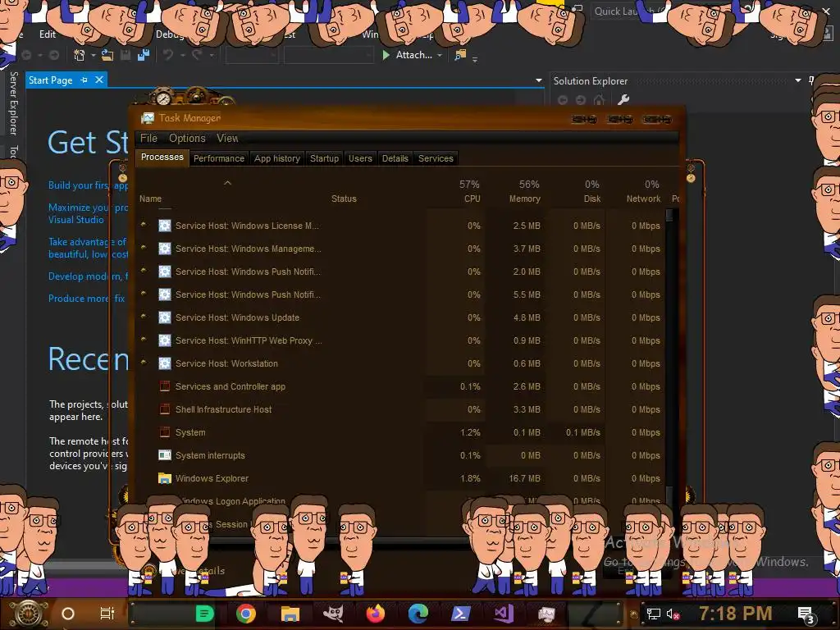
Task: Open the View menu in Task Manager
Action: click(x=227, y=138)
